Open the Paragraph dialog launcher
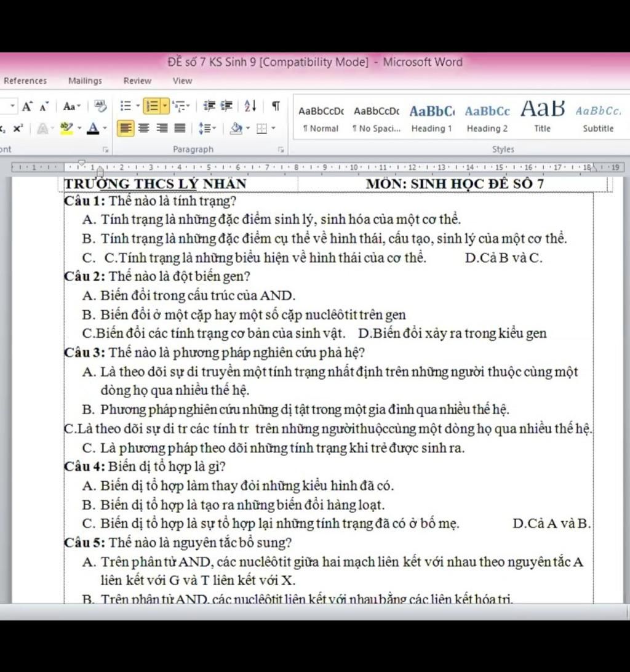 coord(281,150)
